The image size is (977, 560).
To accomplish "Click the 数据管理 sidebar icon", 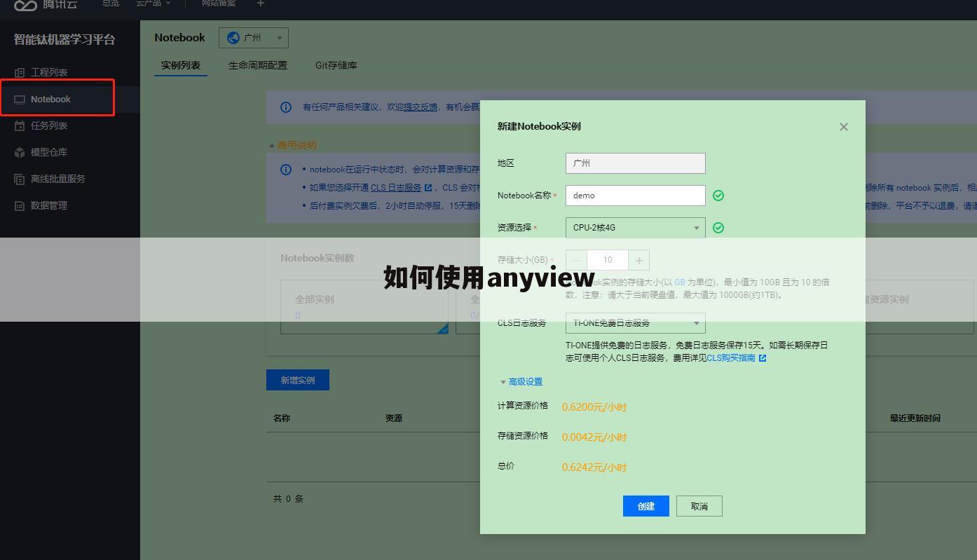I will [x=20, y=205].
